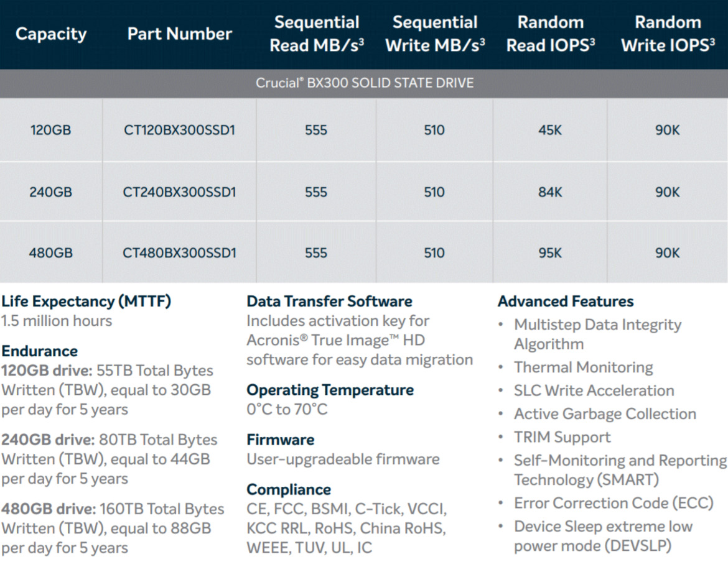Select the 240GB capacity cell
Viewport: 728px width, 567px height.
pyautogui.click(x=50, y=192)
